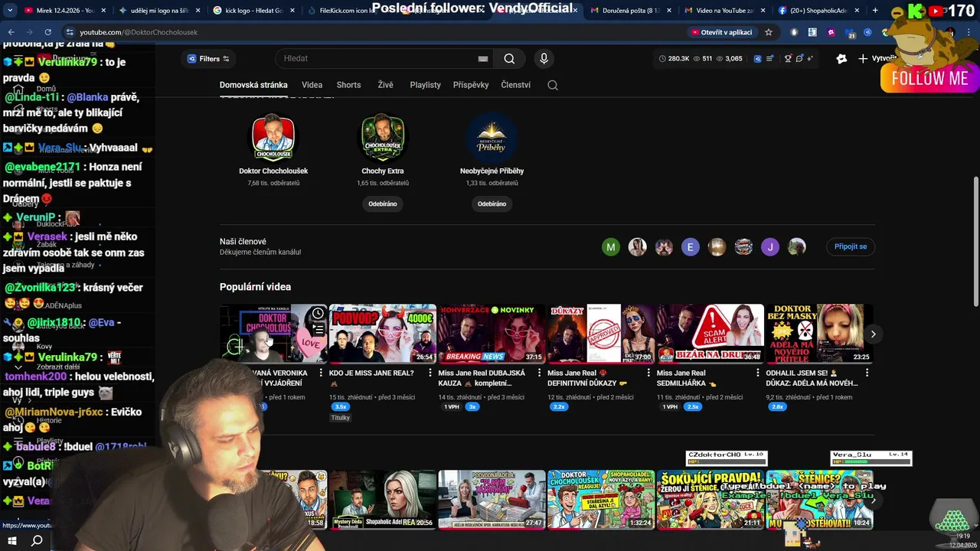Open more options for SEDMILHÁŘKA video
This screenshot has height=551, width=980.
[x=757, y=373]
